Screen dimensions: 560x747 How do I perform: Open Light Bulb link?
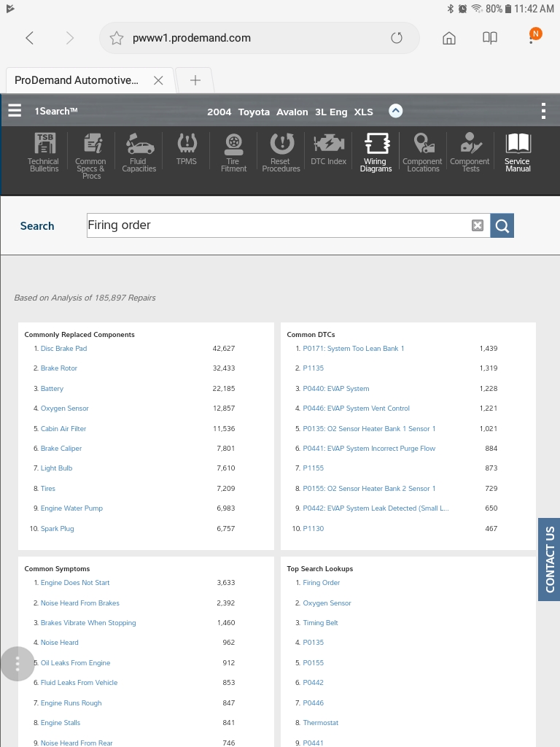(x=57, y=468)
